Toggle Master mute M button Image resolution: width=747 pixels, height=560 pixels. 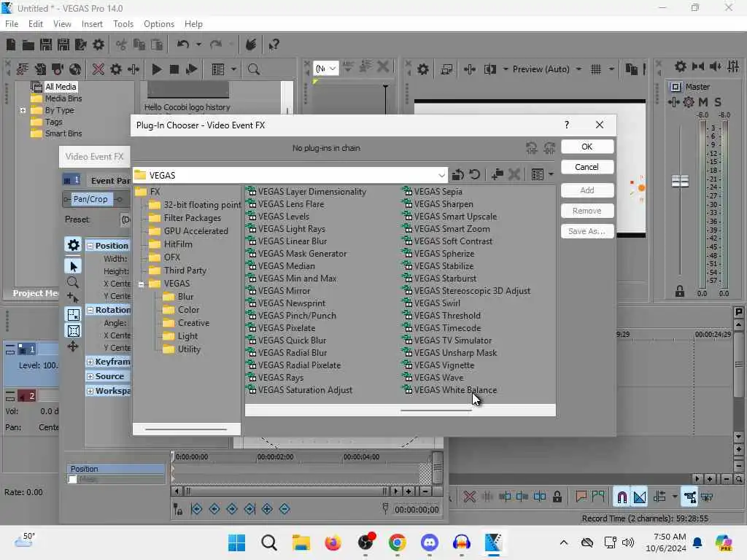click(703, 102)
